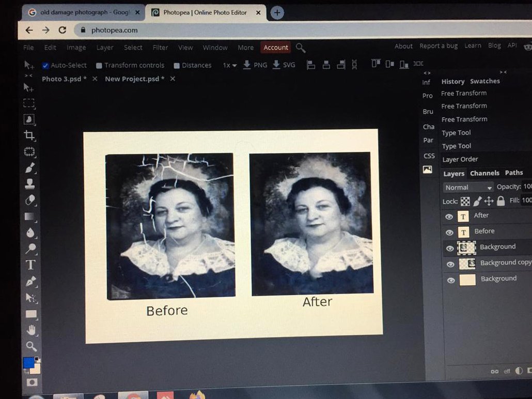The height and width of the screenshot is (399, 532).
Task: Export as PNG button
Action: coord(255,65)
